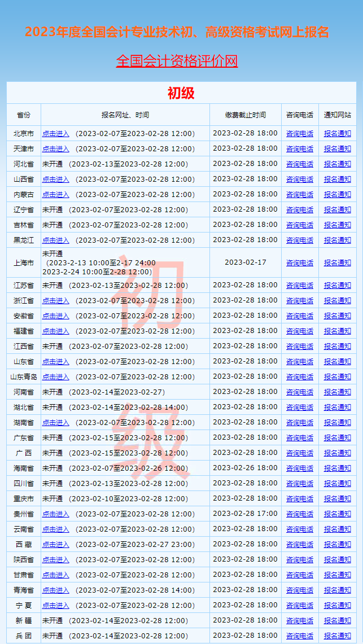Open 报名通知 for 新 疆
363x644 pixels.
click(x=337, y=621)
